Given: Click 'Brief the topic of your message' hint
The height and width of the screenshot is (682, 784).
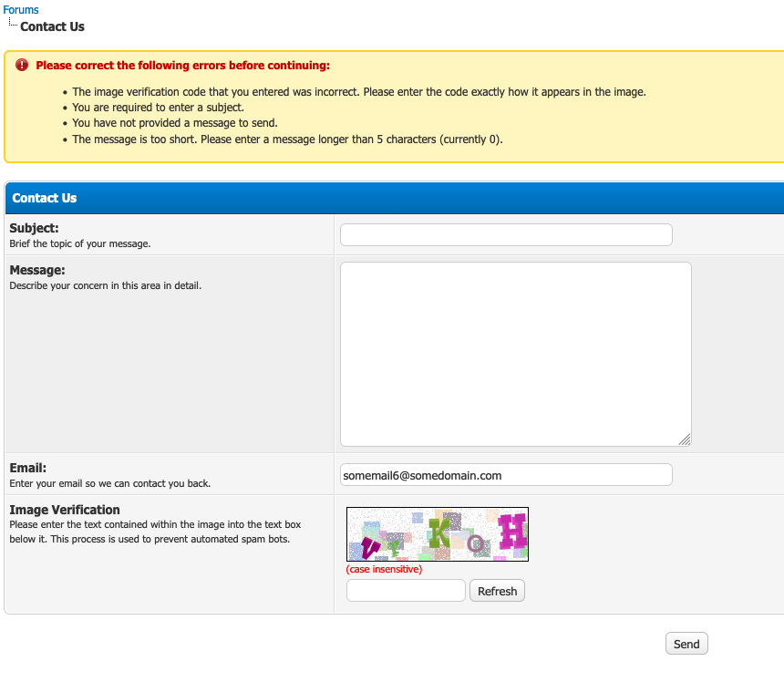Looking at the screenshot, I should (80, 243).
